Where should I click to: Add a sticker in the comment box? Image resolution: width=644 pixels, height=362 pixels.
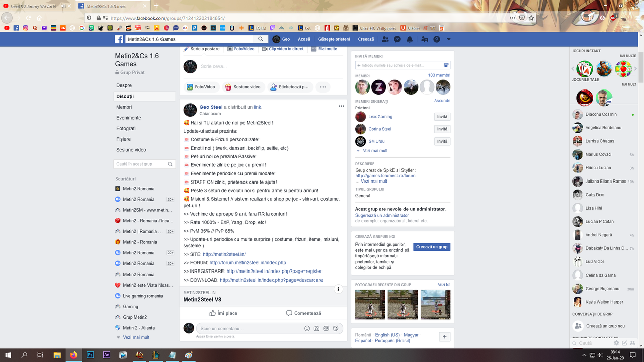pos(335,328)
